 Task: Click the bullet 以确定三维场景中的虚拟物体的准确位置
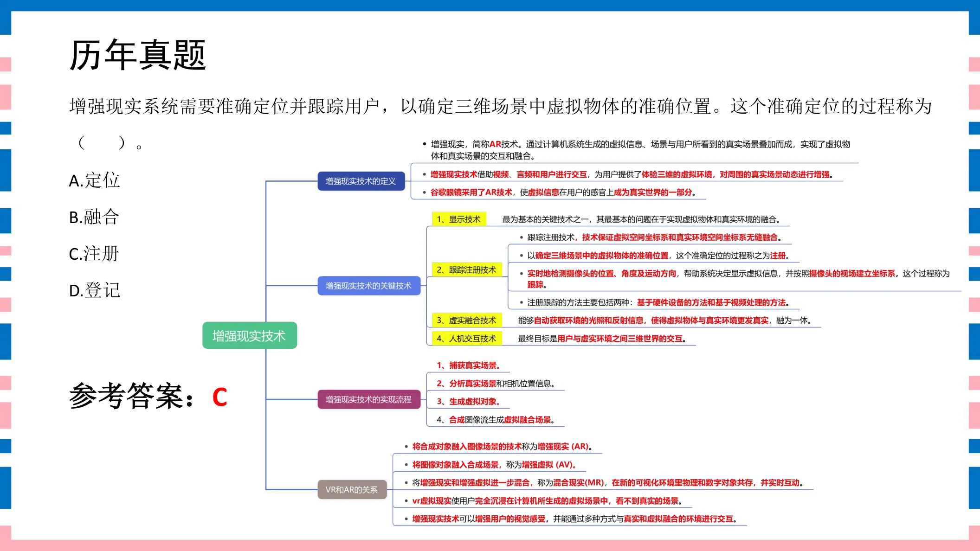tap(655, 256)
